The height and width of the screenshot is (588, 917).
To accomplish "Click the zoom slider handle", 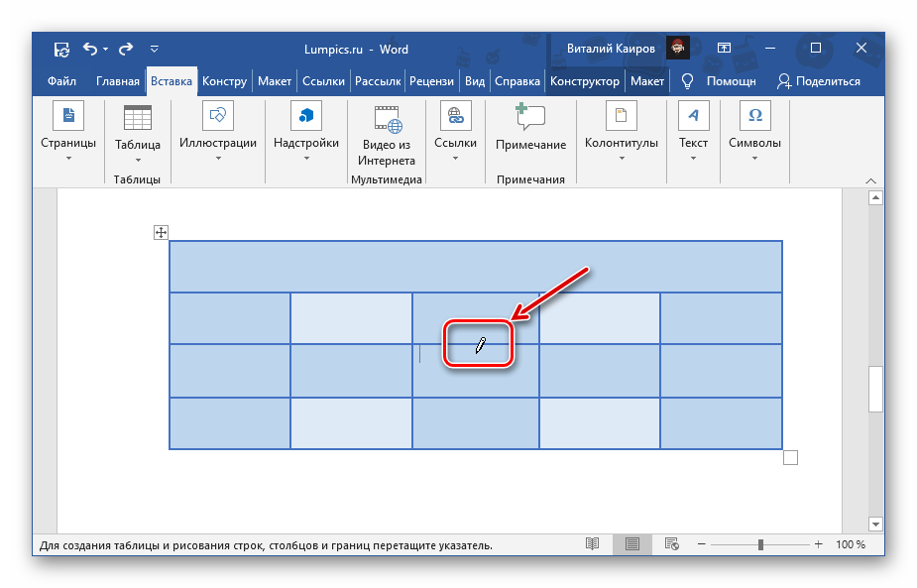I will pos(760,544).
